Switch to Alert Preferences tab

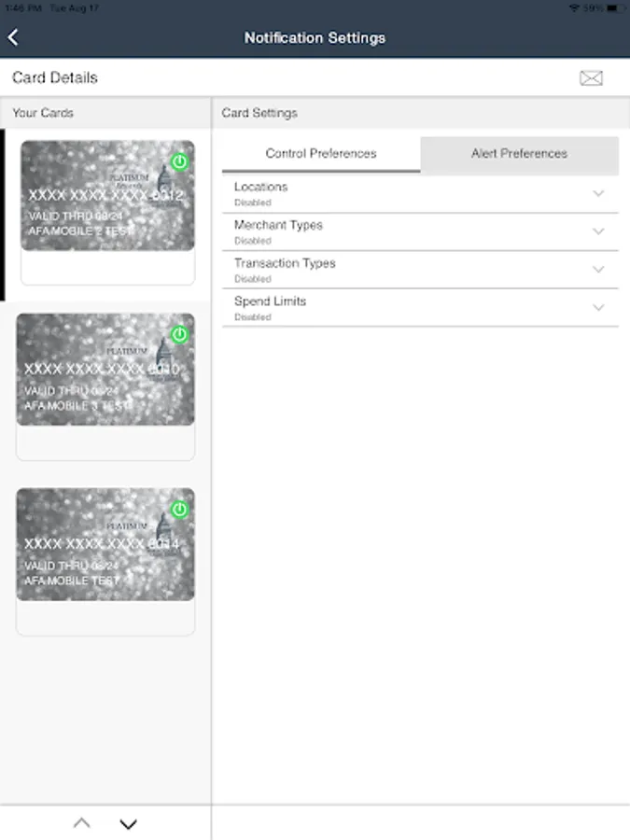point(519,154)
